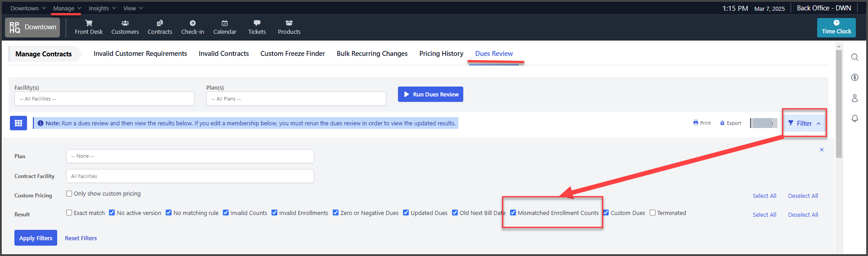Enable Only show custom pricing
868x256 pixels.
[x=69, y=193]
